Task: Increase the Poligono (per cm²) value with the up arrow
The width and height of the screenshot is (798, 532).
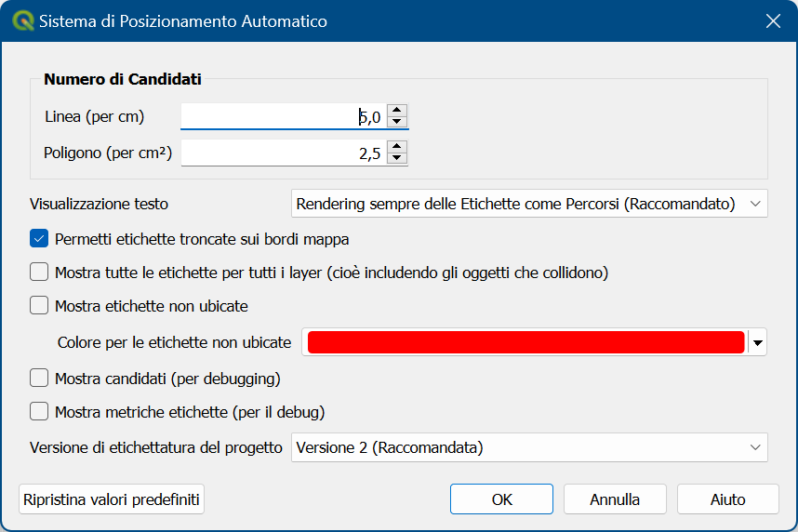Action: pyautogui.click(x=396, y=147)
